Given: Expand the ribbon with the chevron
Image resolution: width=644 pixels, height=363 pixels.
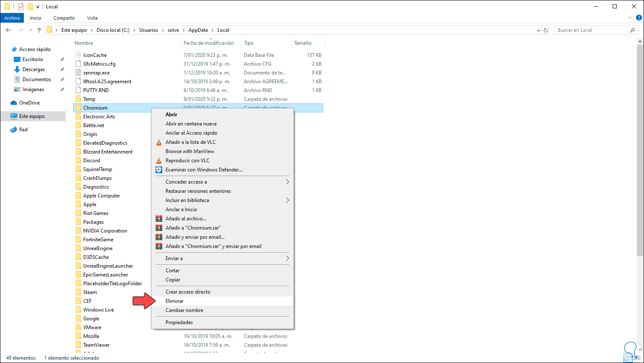Looking at the screenshot, I should tap(630, 18).
